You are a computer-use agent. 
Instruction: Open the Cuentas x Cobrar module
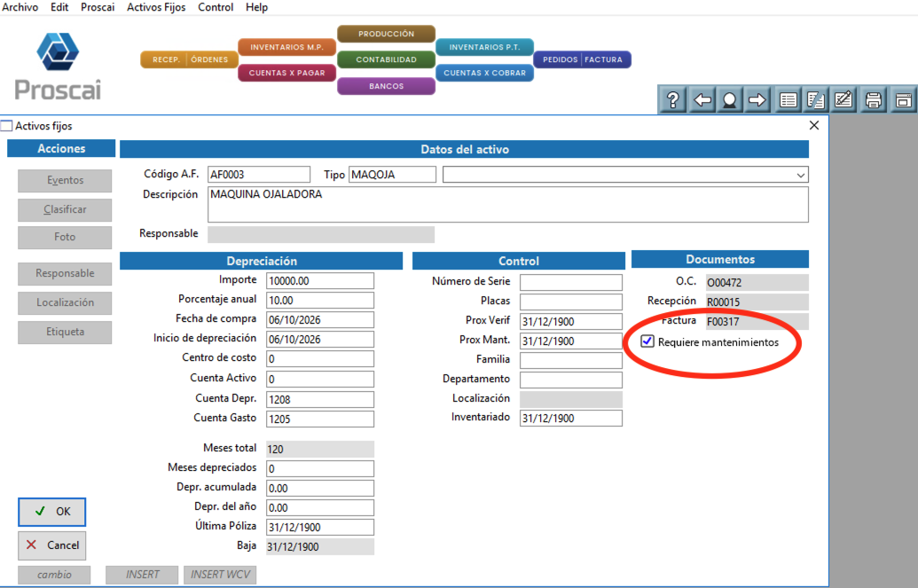[485, 73]
